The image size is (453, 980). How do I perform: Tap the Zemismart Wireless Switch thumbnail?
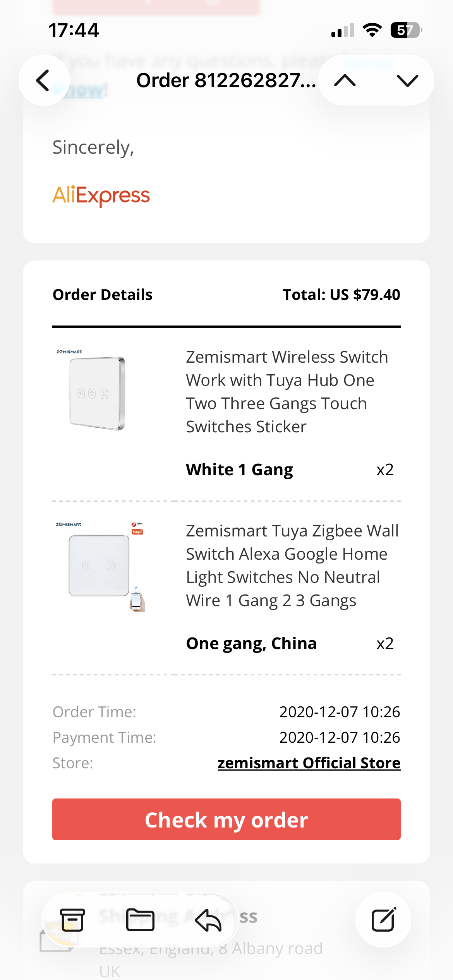[97, 391]
